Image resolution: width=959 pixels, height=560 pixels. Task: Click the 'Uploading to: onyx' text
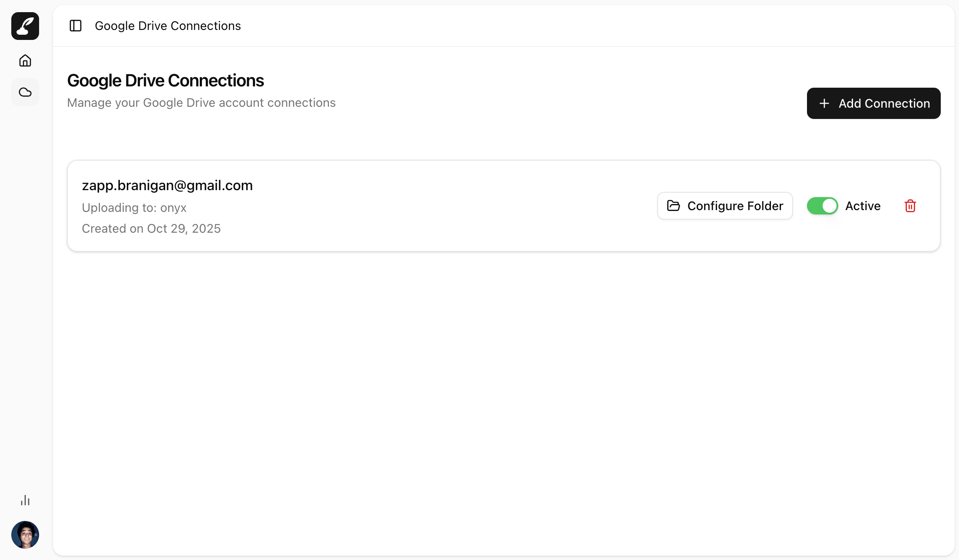click(x=134, y=208)
